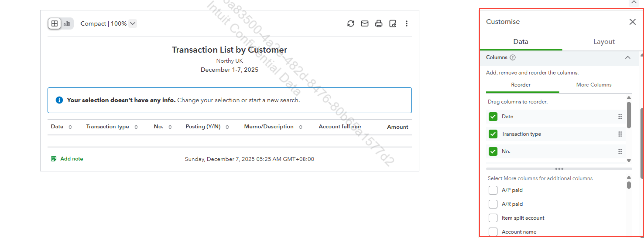This screenshot has height=238, width=644.
Task: Click the export report icon
Action: click(x=393, y=23)
